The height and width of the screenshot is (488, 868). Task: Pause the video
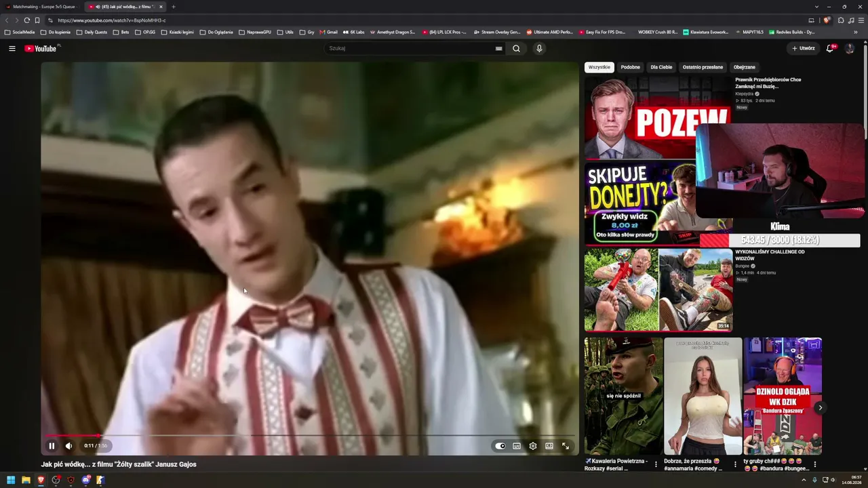[x=51, y=445]
